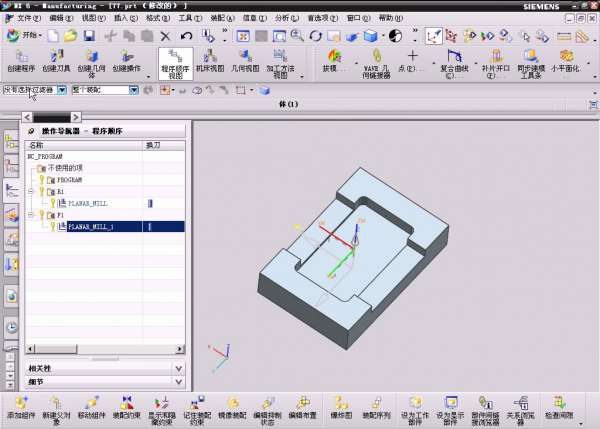Open the Insert (插入) menu
The image size is (600, 429).
[x=126, y=18]
